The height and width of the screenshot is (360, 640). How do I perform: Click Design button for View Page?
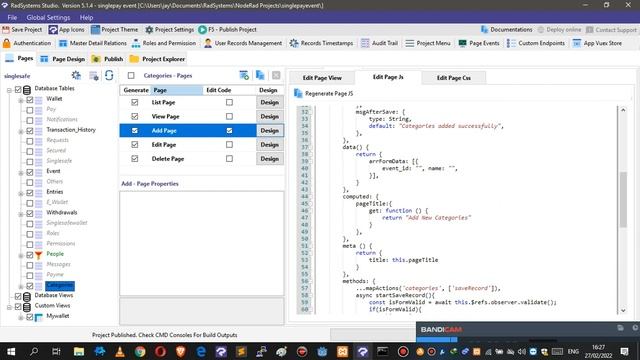click(270, 116)
